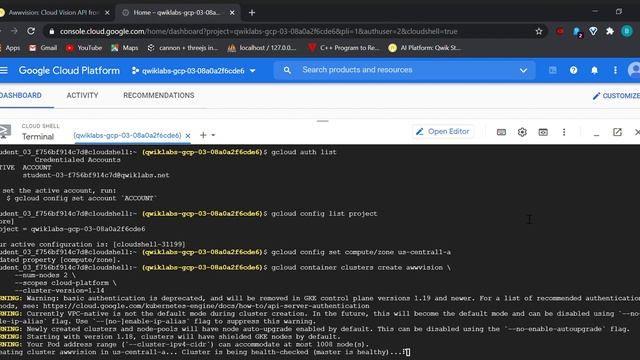The width and height of the screenshot is (640, 360).
Task: Close the qwiklabs-gcp-03 terminal session tab
Action: (188, 136)
